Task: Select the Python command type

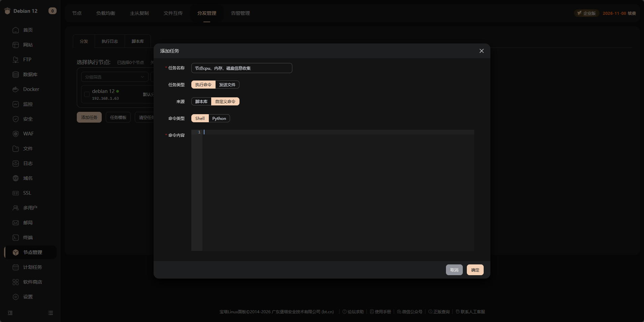Action: click(x=219, y=118)
